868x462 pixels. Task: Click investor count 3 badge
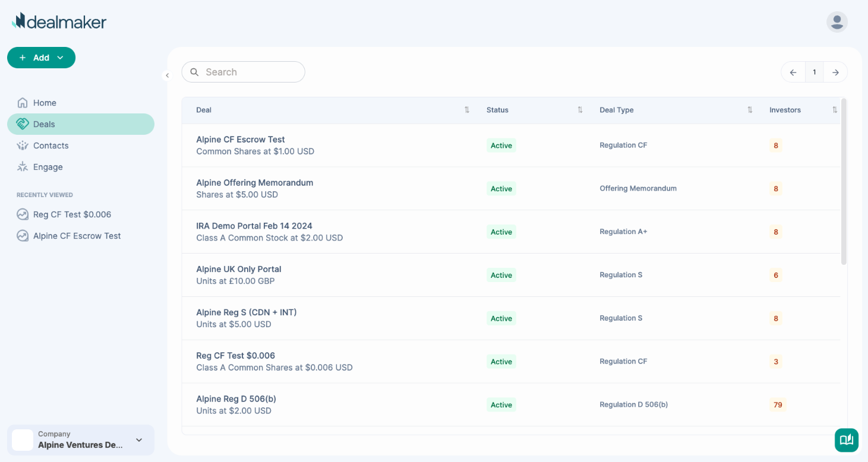(x=776, y=362)
